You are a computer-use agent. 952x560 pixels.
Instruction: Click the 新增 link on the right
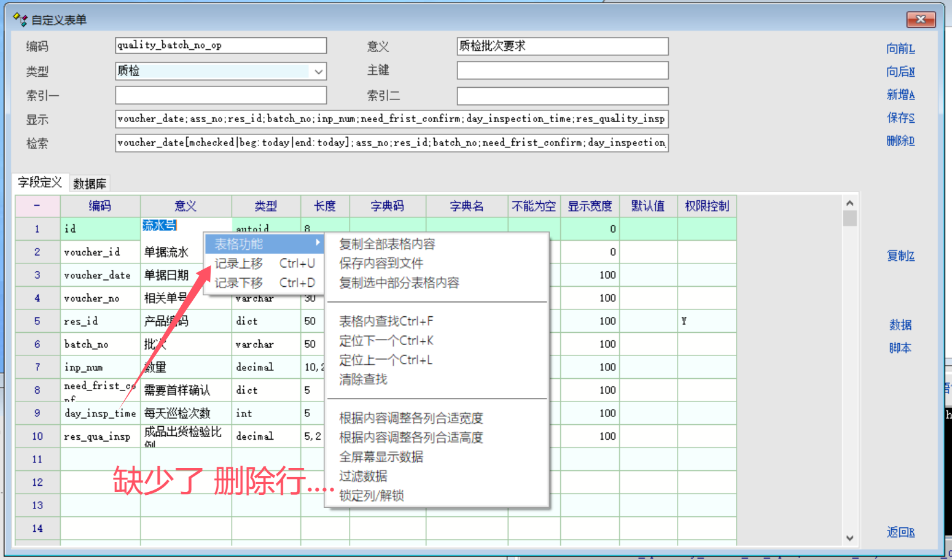point(900,95)
